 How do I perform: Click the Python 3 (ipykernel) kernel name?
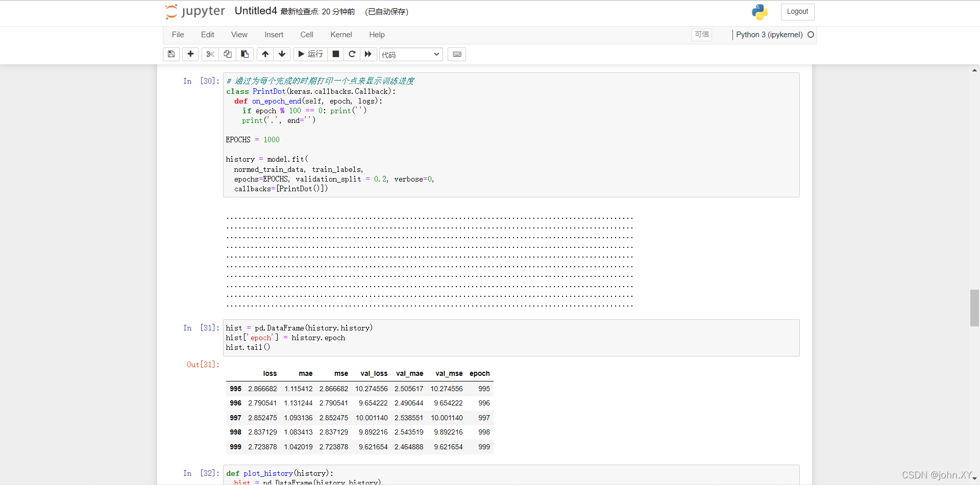pos(769,35)
